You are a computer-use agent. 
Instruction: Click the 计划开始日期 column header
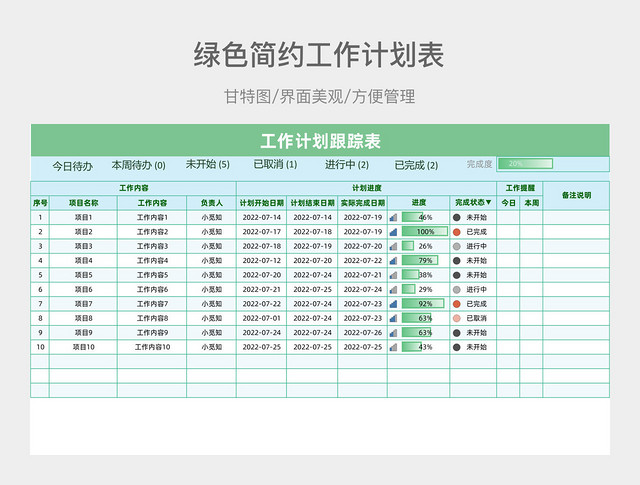coord(262,203)
